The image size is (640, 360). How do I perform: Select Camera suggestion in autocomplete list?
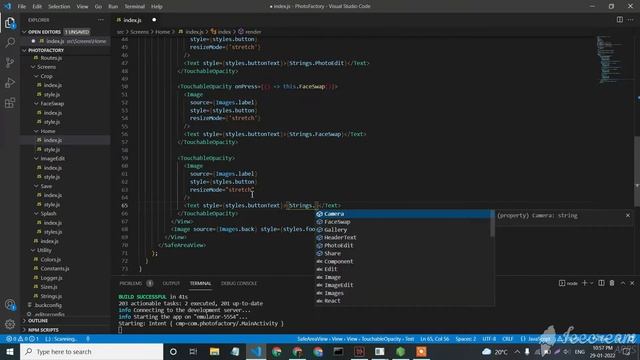point(404,214)
